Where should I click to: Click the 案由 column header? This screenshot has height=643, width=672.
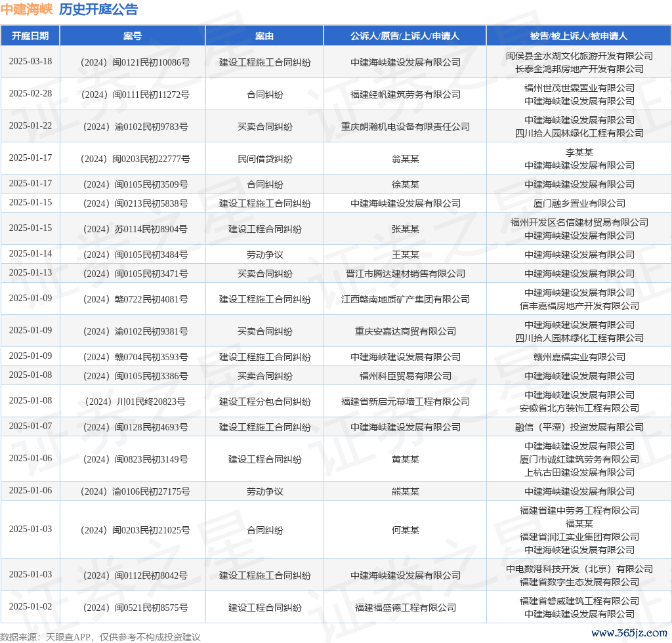pyautogui.click(x=264, y=36)
